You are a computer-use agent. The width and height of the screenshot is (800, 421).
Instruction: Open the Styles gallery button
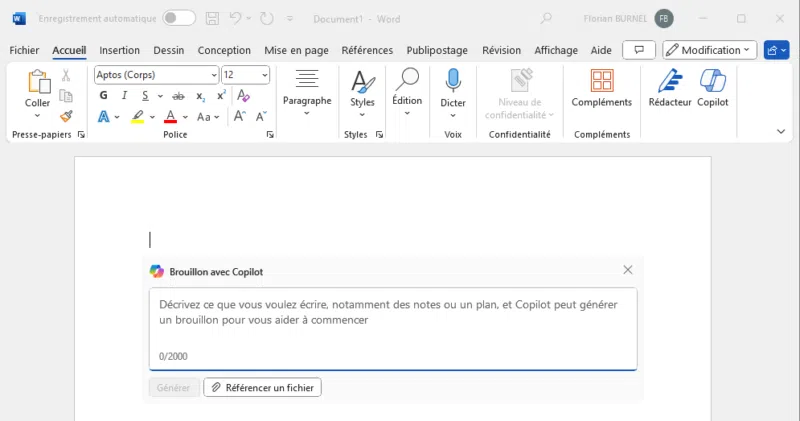tap(362, 94)
